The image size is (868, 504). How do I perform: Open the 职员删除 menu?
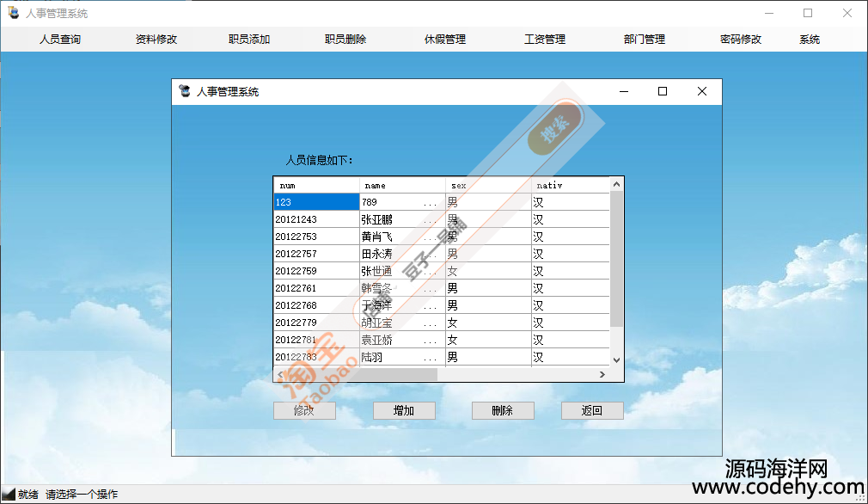pos(345,40)
